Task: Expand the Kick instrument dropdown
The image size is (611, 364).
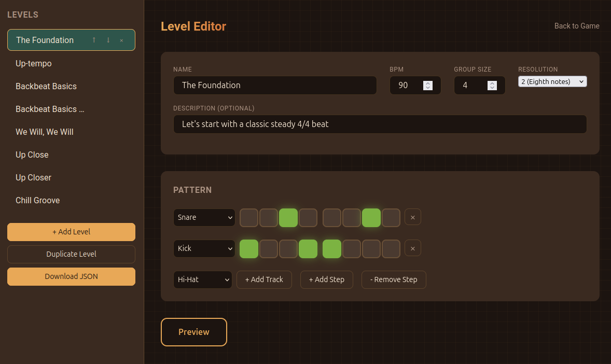Action: pos(204,249)
